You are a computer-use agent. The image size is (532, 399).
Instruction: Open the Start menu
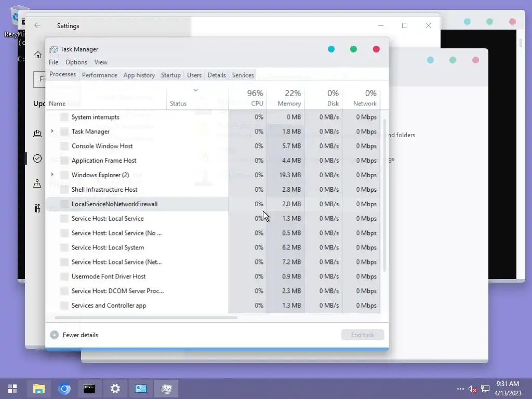click(12, 389)
